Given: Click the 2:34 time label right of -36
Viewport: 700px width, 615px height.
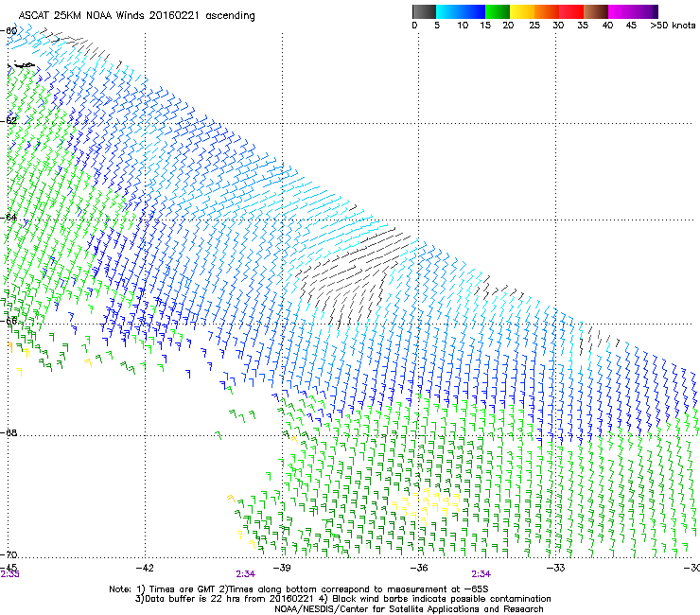Looking at the screenshot, I should pyautogui.click(x=481, y=574).
